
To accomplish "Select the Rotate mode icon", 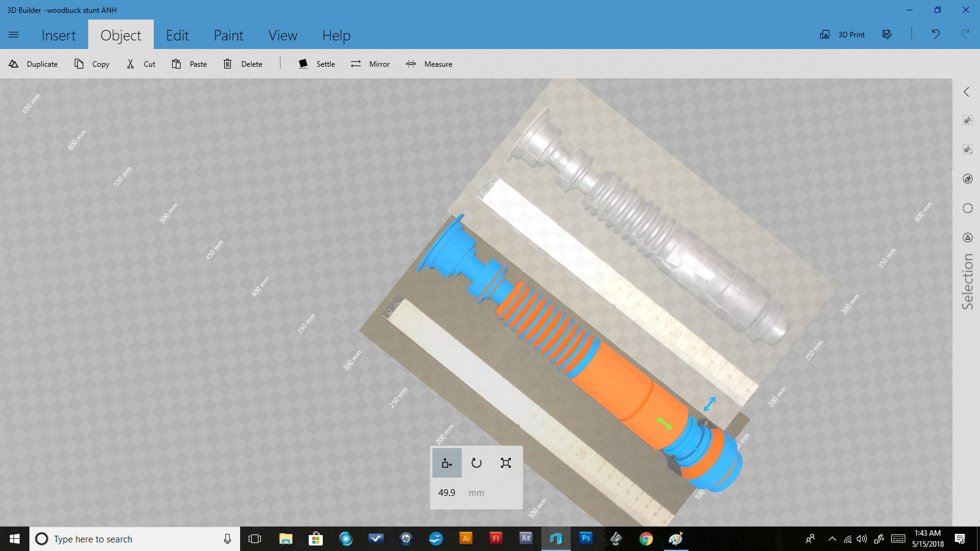I will point(477,463).
